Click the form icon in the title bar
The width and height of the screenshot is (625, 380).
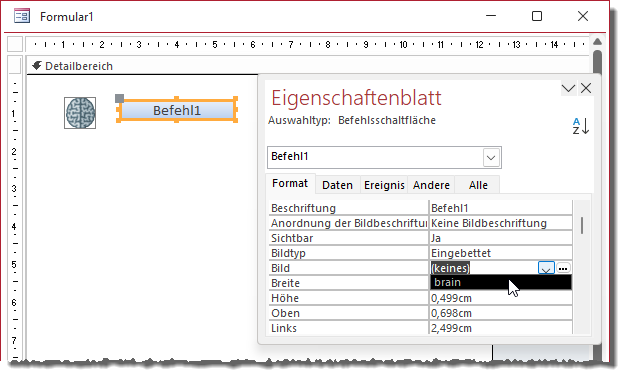[22, 16]
